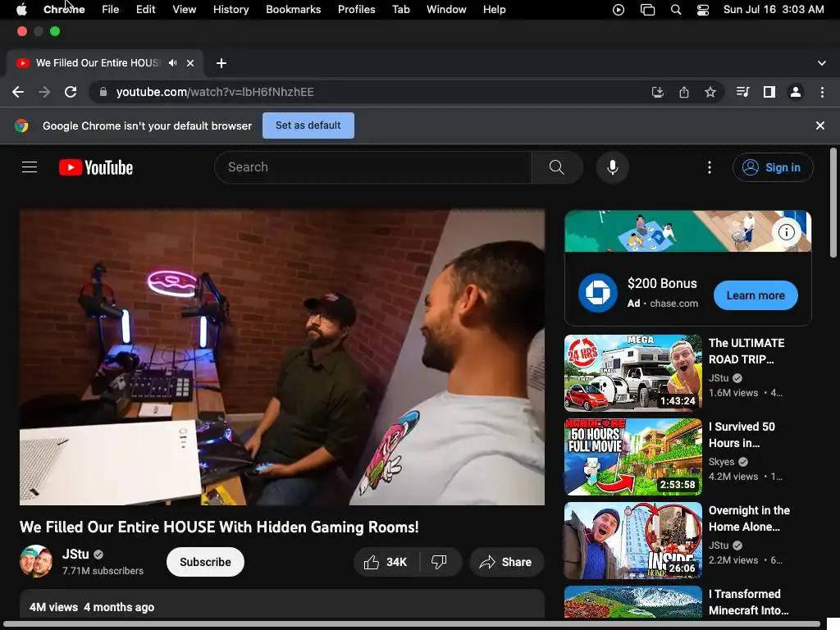Image resolution: width=840 pixels, height=630 pixels.
Task: Open I Survived 50 Hours thumbnail
Action: 632,456
